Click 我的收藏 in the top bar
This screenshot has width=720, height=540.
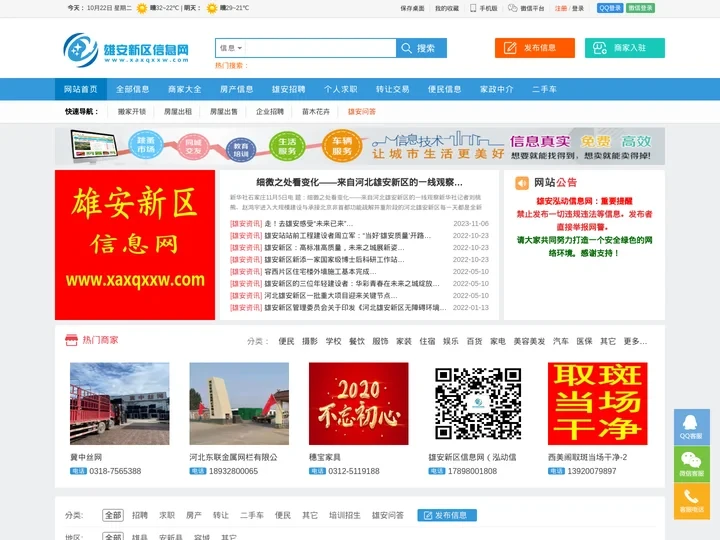(x=447, y=8)
